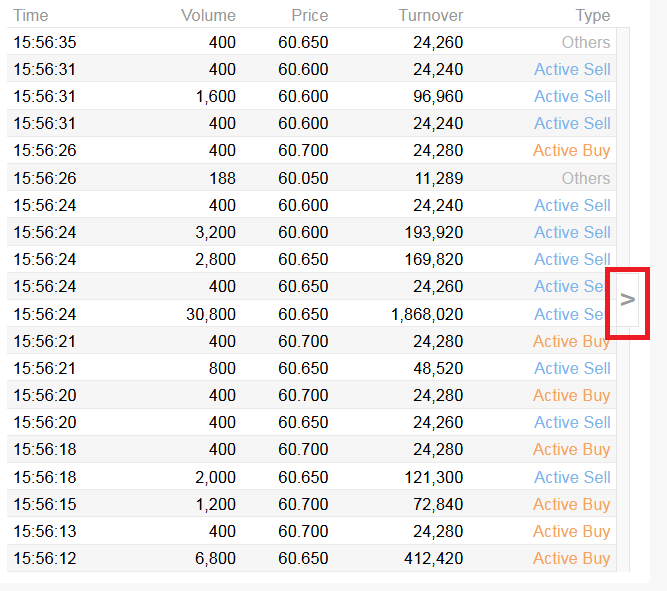The width and height of the screenshot is (667, 591).
Task: Select the 15:56:35 Others trade row
Action: [311, 42]
